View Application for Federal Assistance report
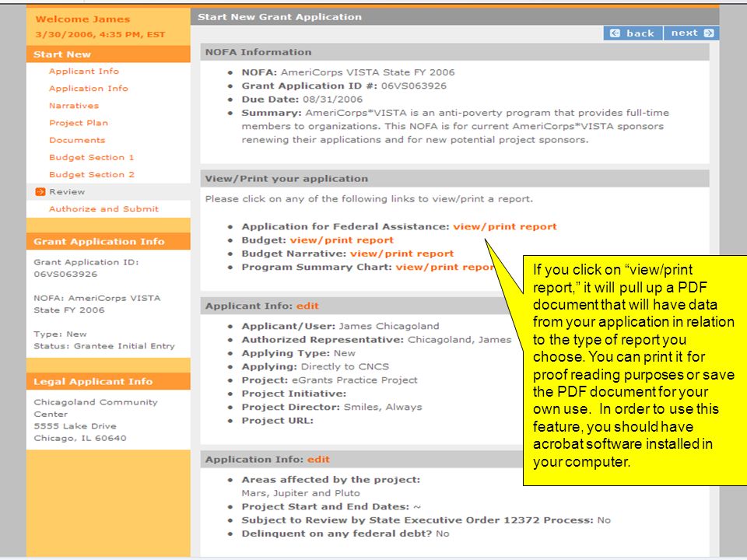 504,226
